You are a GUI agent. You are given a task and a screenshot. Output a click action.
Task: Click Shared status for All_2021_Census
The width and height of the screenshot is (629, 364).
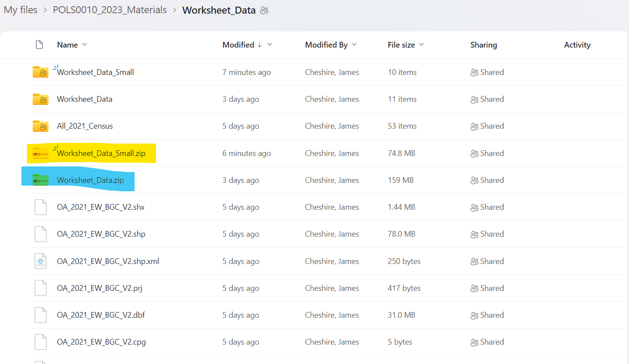click(x=487, y=126)
